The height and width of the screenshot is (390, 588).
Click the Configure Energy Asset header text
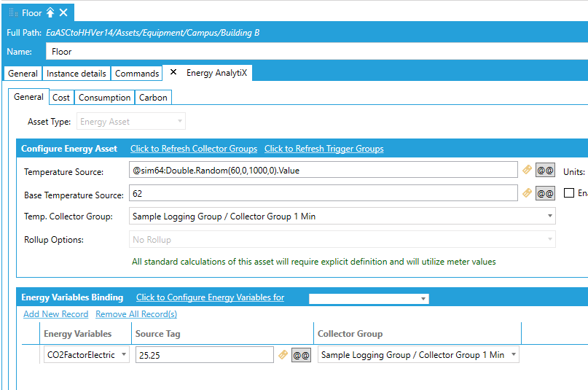pyautogui.click(x=69, y=149)
